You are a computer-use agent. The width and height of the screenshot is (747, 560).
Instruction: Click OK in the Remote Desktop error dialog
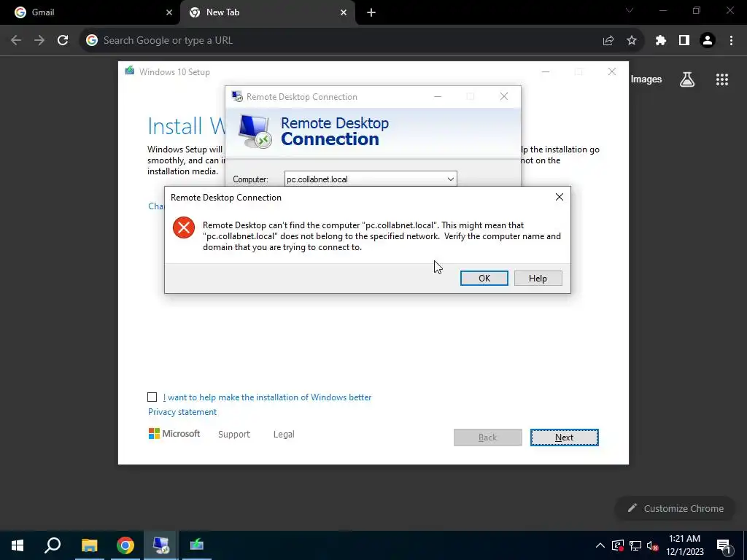tap(484, 278)
